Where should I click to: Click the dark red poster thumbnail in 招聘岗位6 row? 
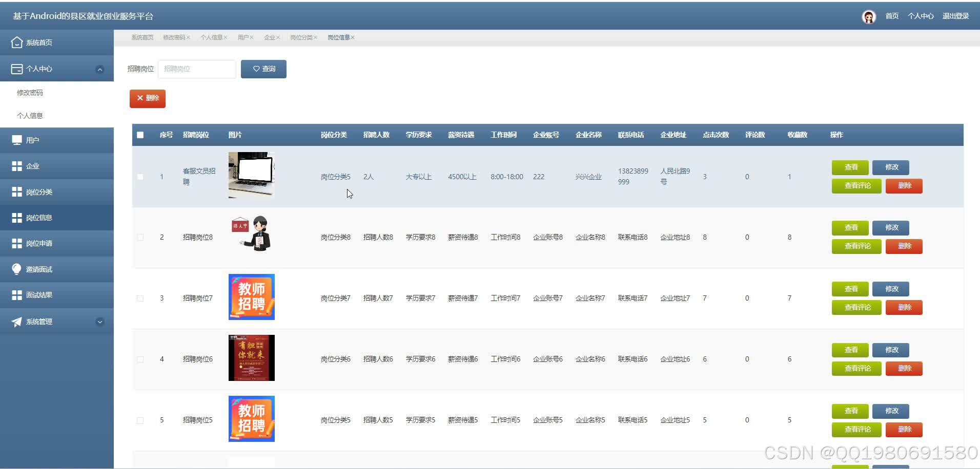pos(252,358)
